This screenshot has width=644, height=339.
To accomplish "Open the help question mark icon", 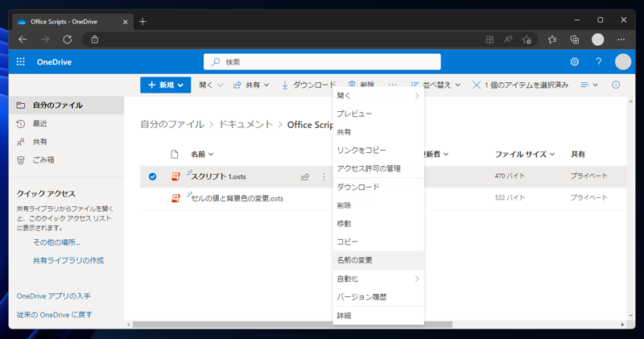I will click(599, 62).
